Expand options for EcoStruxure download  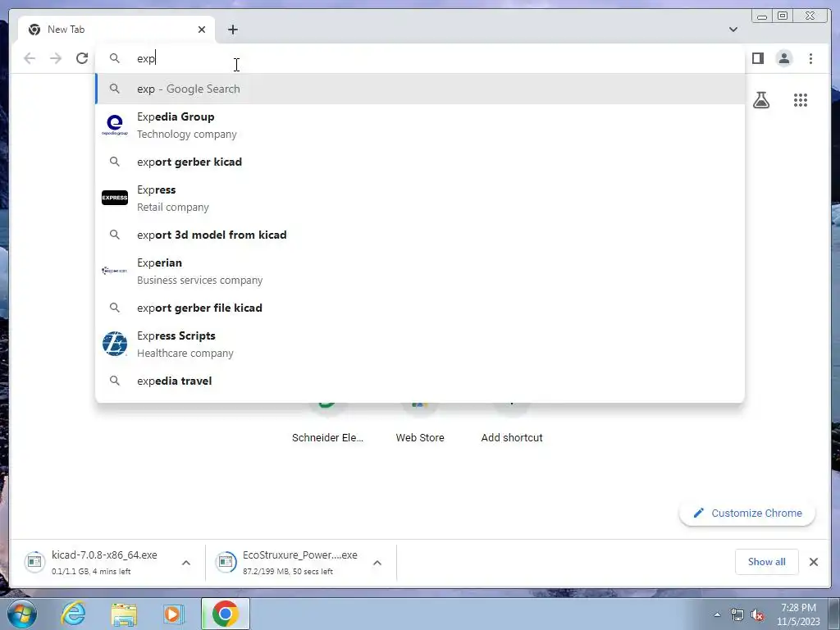click(x=377, y=563)
